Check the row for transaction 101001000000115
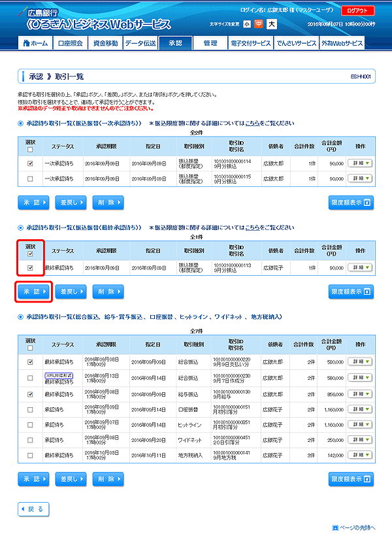 point(31,178)
